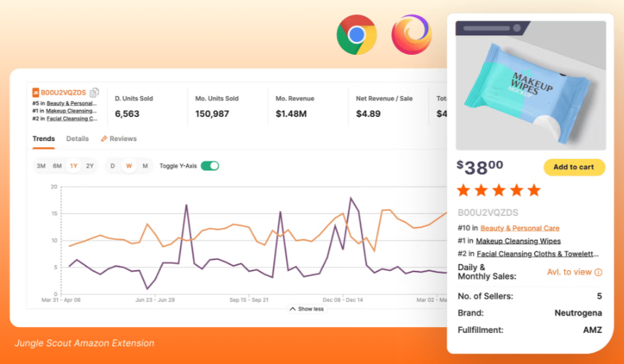Click the D. Units Sold value 6,563

point(127,114)
